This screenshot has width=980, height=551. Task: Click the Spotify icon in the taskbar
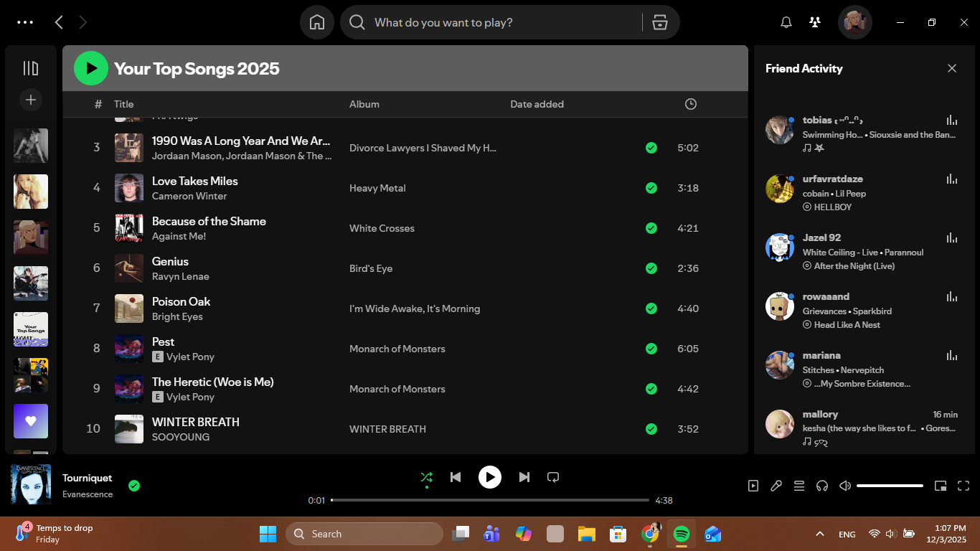pyautogui.click(x=682, y=534)
